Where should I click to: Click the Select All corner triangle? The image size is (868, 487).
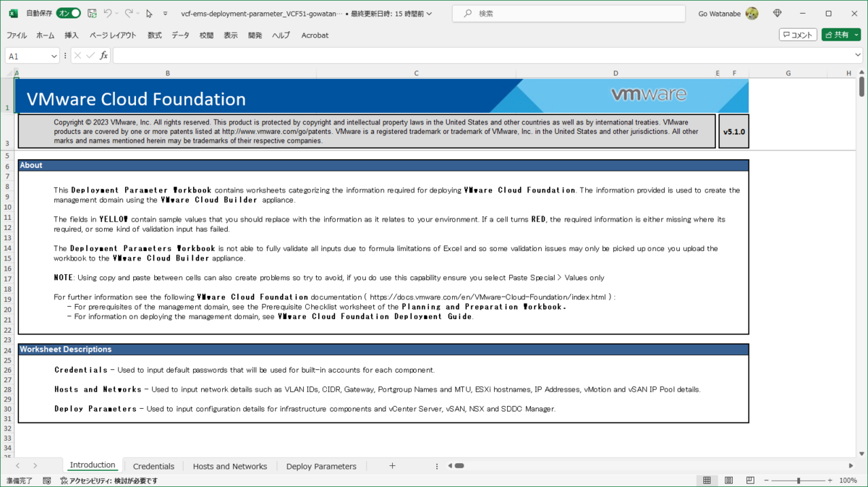coord(9,73)
